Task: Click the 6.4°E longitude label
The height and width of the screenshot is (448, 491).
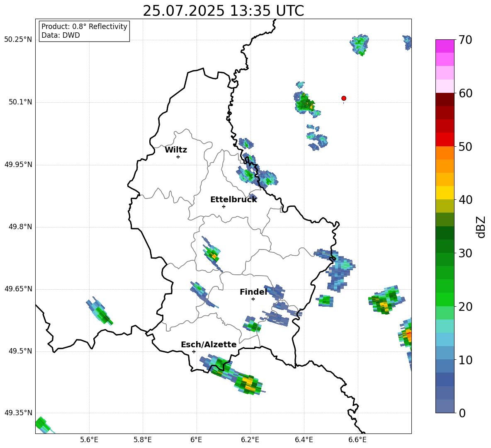Action: [x=304, y=440]
